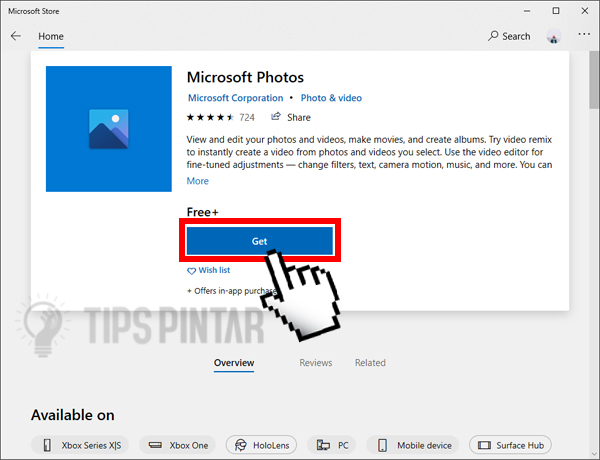600x460 pixels.
Task: Share the Microsoft Photos app
Action: click(291, 117)
